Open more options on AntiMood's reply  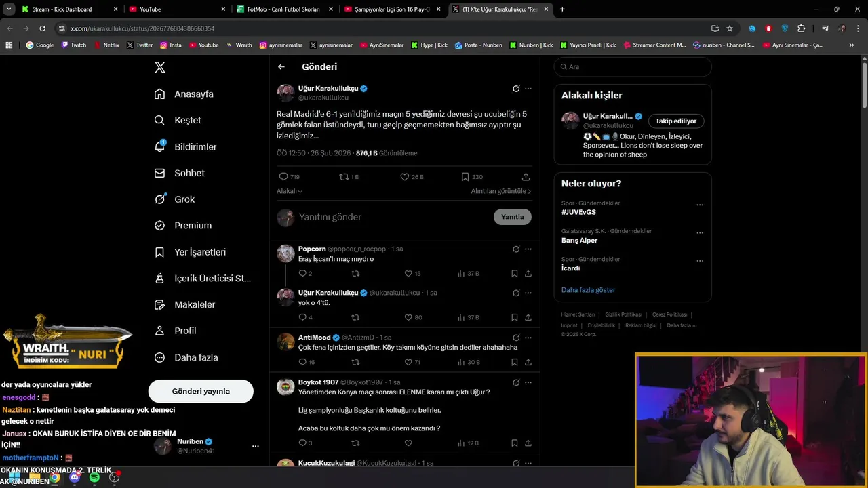click(x=528, y=337)
